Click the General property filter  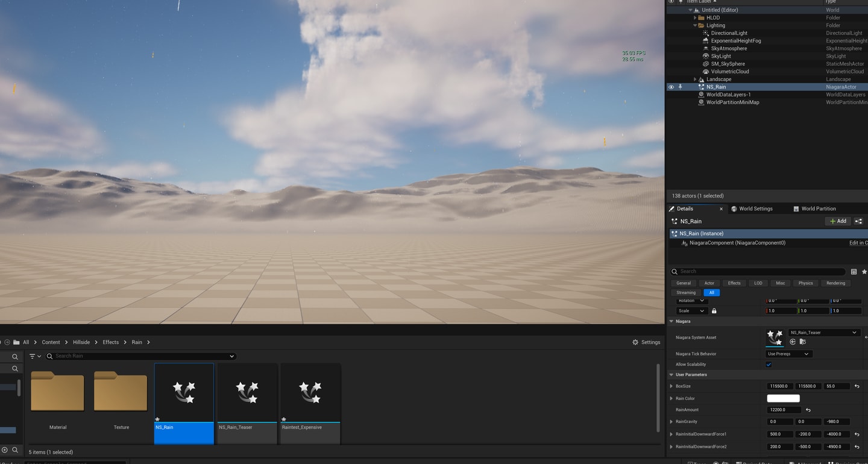[x=684, y=283]
